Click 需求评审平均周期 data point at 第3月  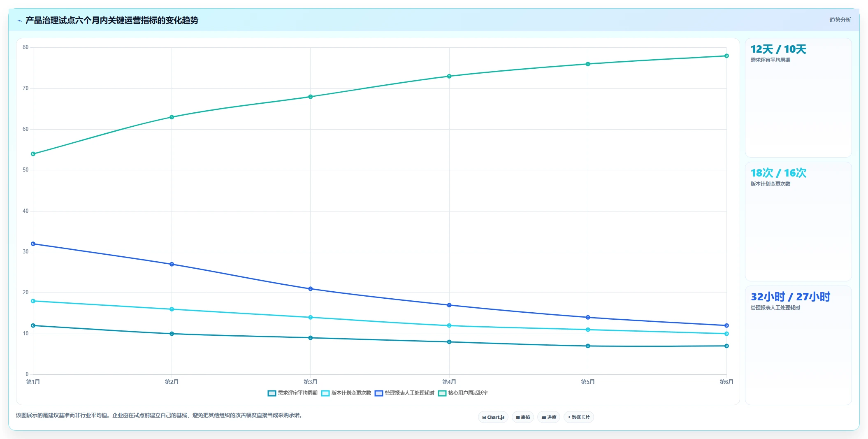tap(311, 338)
